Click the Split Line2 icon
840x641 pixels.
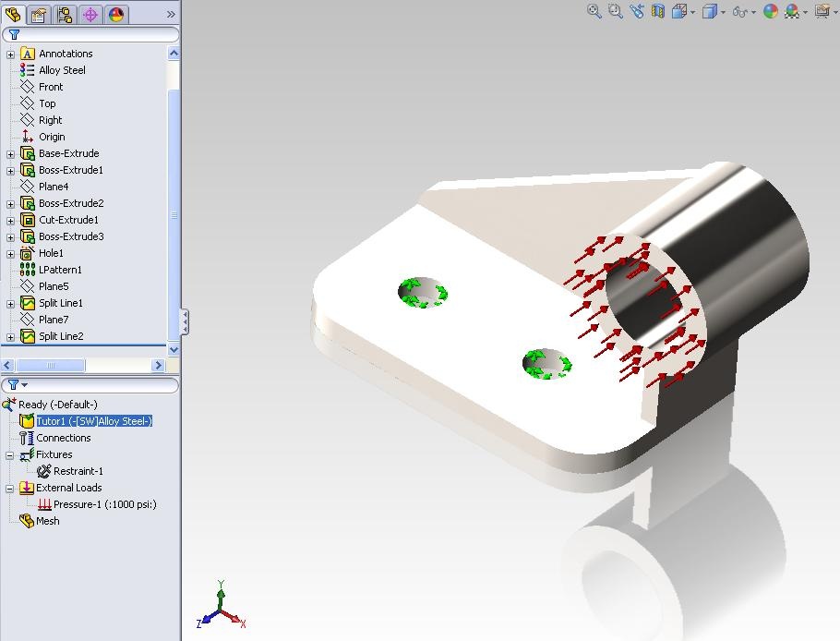pyautogui.click(x=28, y=336)
